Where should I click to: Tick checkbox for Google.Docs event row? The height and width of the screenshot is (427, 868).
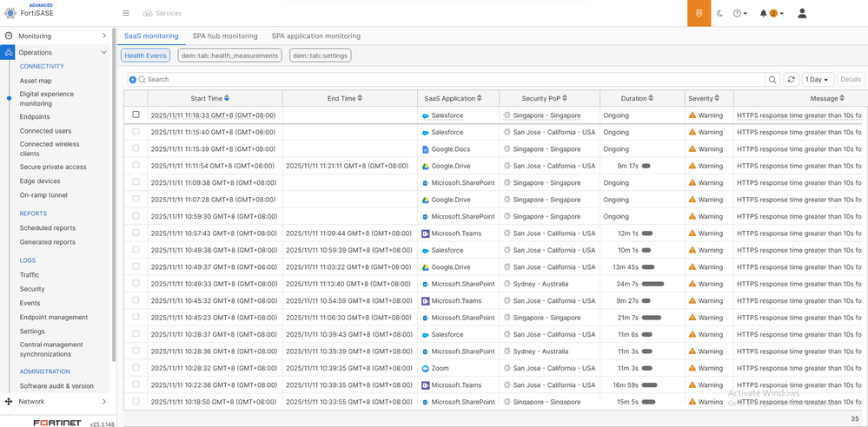(136, 148)
